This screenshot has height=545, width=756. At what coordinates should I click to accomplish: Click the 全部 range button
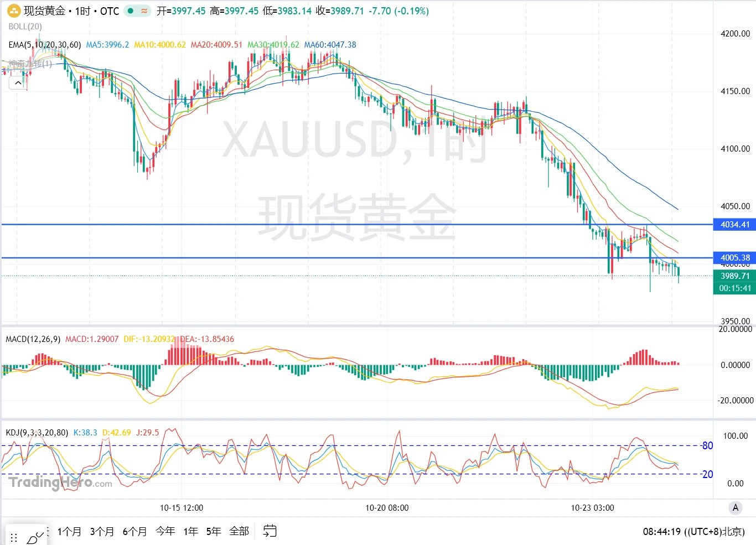click(239, 531)
